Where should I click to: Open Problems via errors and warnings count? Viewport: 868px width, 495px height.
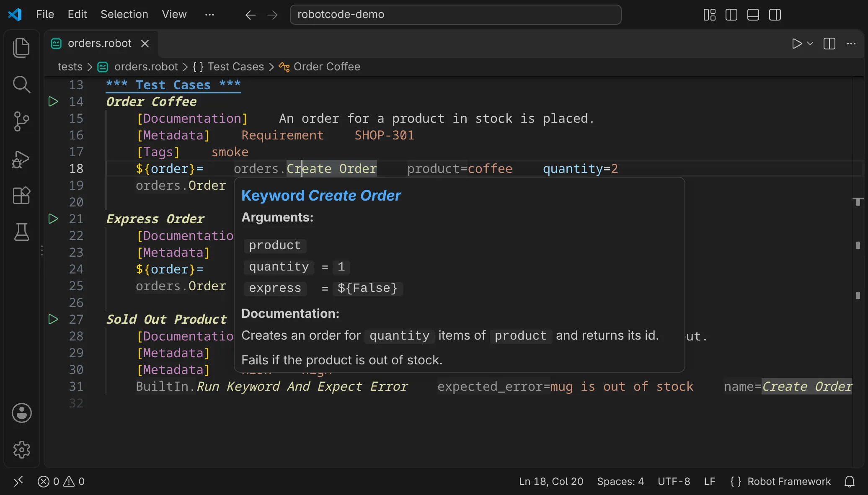[x=61, y=482]
